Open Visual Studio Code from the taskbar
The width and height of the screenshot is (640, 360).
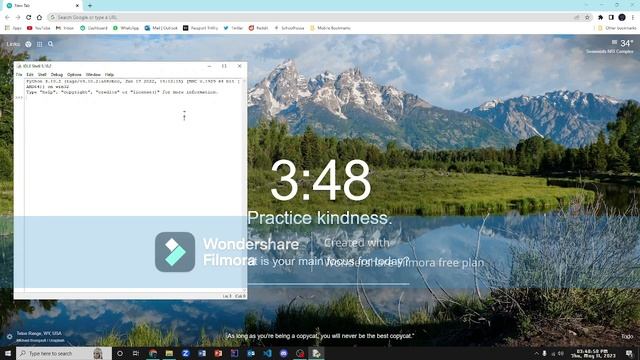(x=267, y=353)
